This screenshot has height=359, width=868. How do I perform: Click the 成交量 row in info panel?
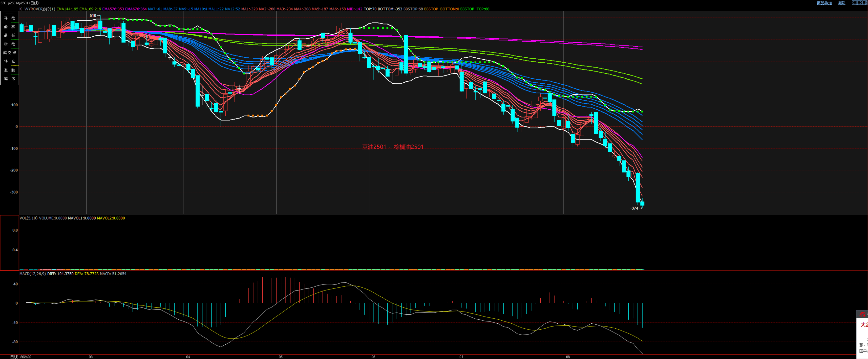[9, 53]
